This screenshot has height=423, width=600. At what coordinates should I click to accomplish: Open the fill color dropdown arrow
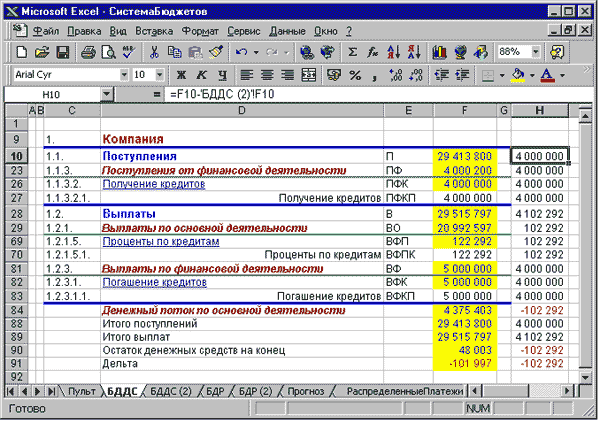(x=532, y=75)
